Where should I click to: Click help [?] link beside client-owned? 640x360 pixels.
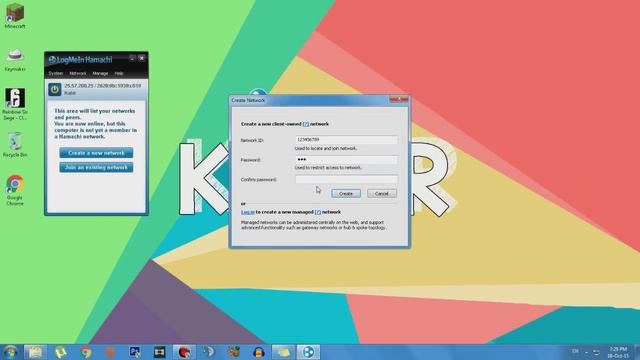click(306, 124)
